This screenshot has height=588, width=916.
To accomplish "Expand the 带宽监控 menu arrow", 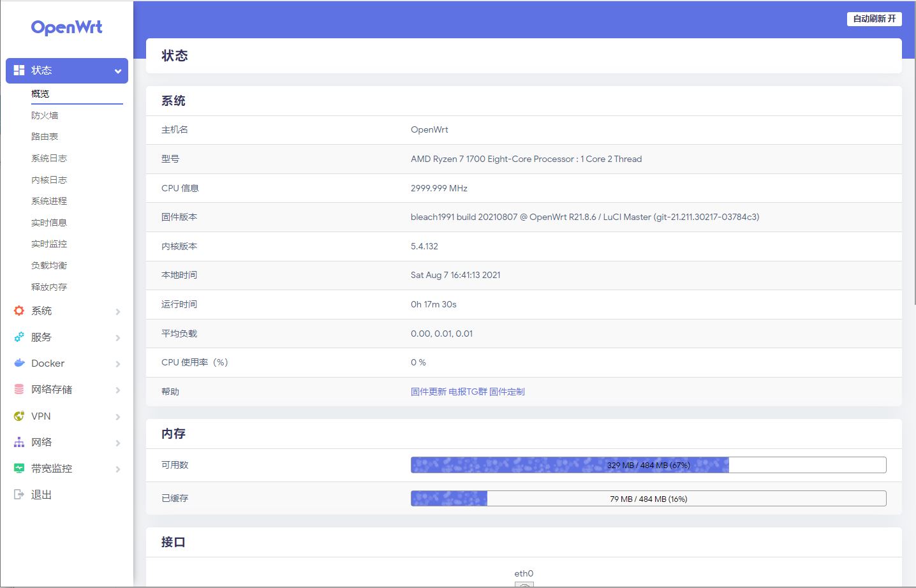I will tap(118, 469).
